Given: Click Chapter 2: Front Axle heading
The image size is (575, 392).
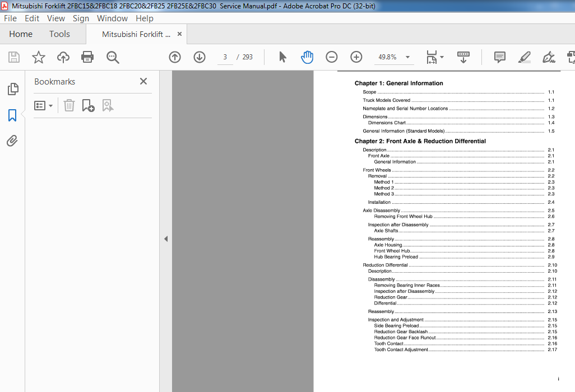Looking at the screenshot, I should 420,141.
